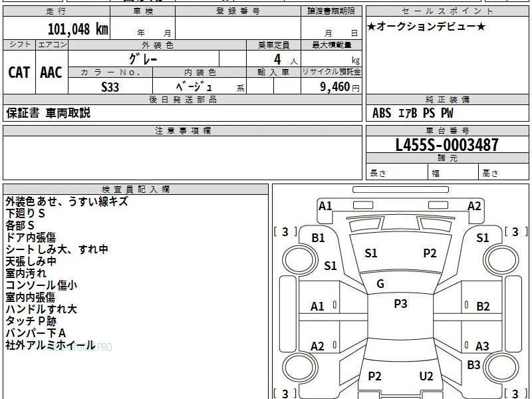Viewport: 532px width, 399px height.
Task: Click the 譲渡書類期限 header
Action: (331, 11)
